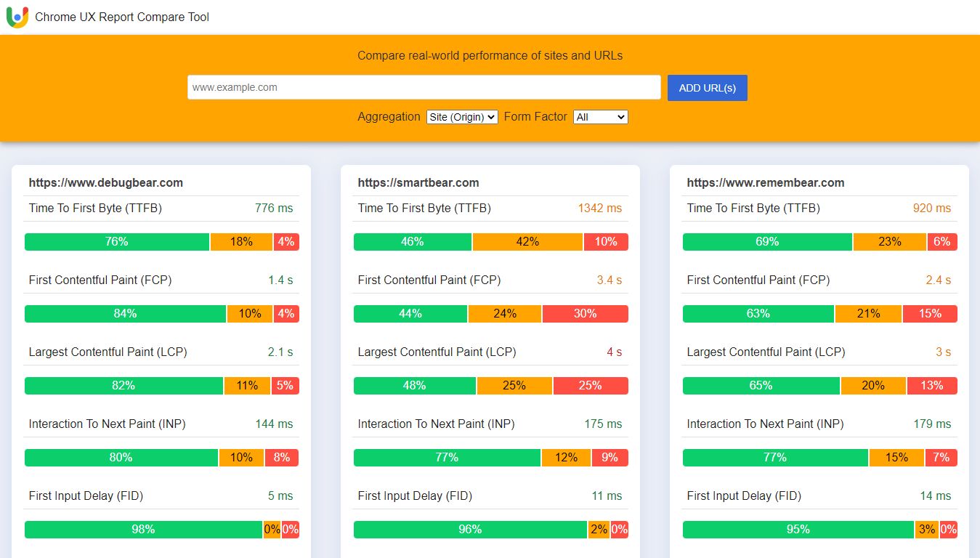Click the debugbear FID 98% green segment
The image size is (980, 558).
143,530
